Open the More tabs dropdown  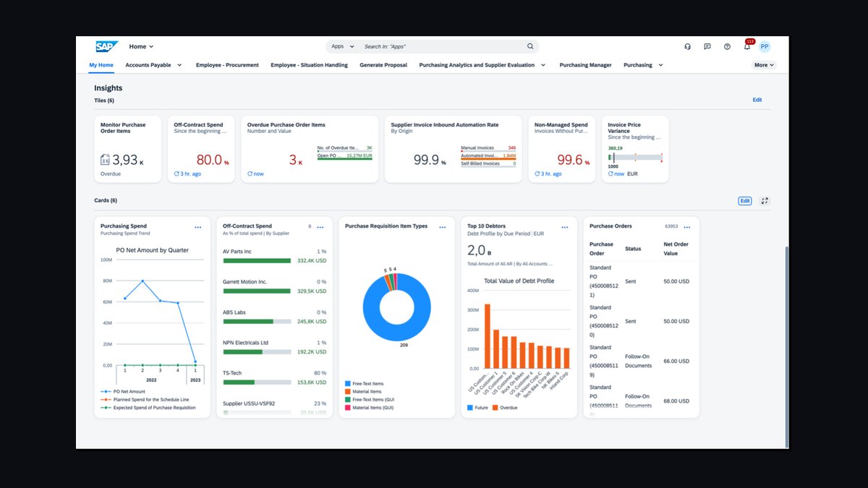point(764,65)
